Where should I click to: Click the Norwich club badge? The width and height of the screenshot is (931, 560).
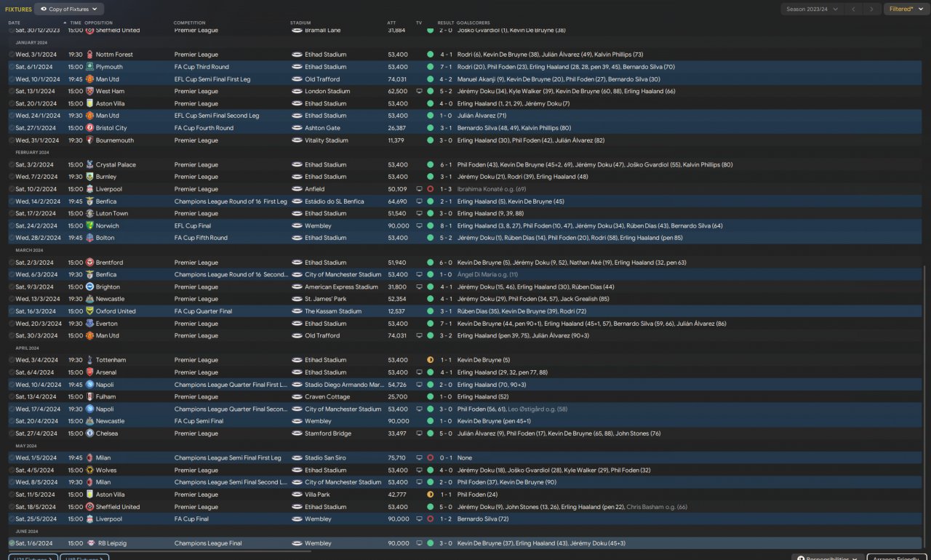tap(89, 225)
